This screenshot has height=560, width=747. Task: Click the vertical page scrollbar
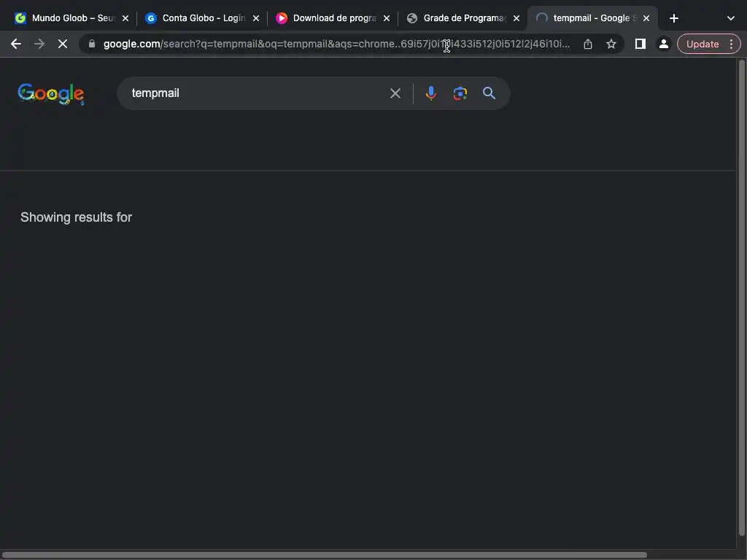point(741,297)
